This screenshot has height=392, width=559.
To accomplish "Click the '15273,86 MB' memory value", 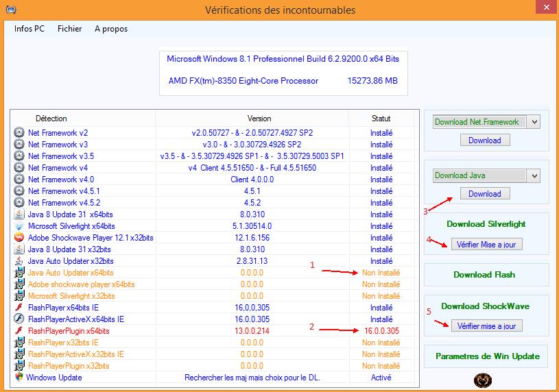I will click(x=372, y=81).
